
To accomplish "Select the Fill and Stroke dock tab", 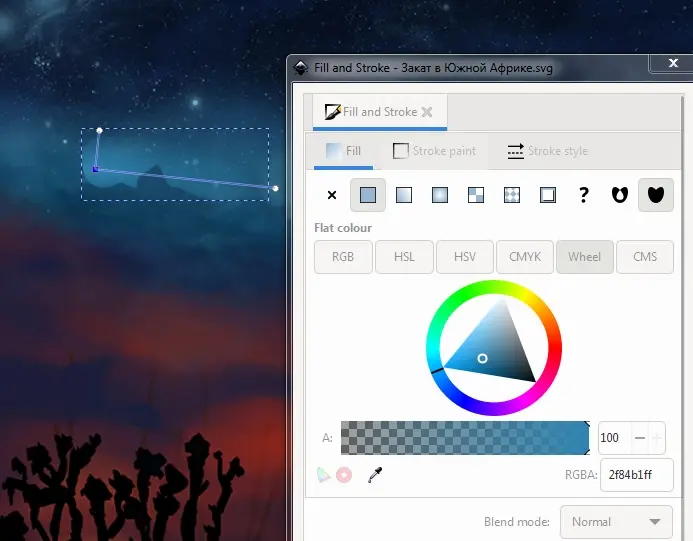I will tap(380, 112).
